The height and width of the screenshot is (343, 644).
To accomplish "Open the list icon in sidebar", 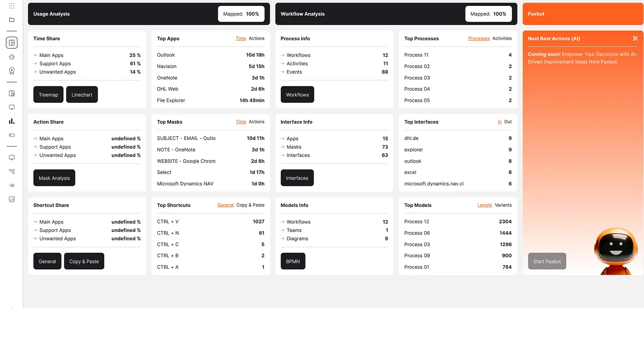I will [12, 185].
